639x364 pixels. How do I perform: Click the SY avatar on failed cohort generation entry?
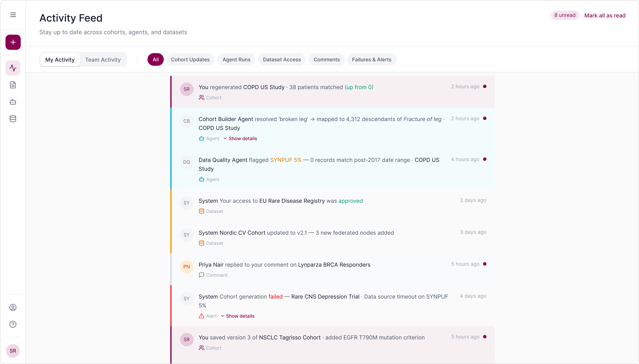(187, 299)
